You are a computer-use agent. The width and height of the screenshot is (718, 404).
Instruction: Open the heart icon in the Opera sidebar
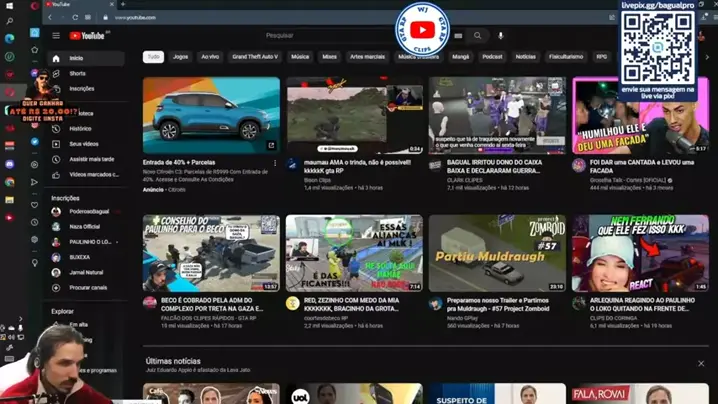(x=34, y=205)
